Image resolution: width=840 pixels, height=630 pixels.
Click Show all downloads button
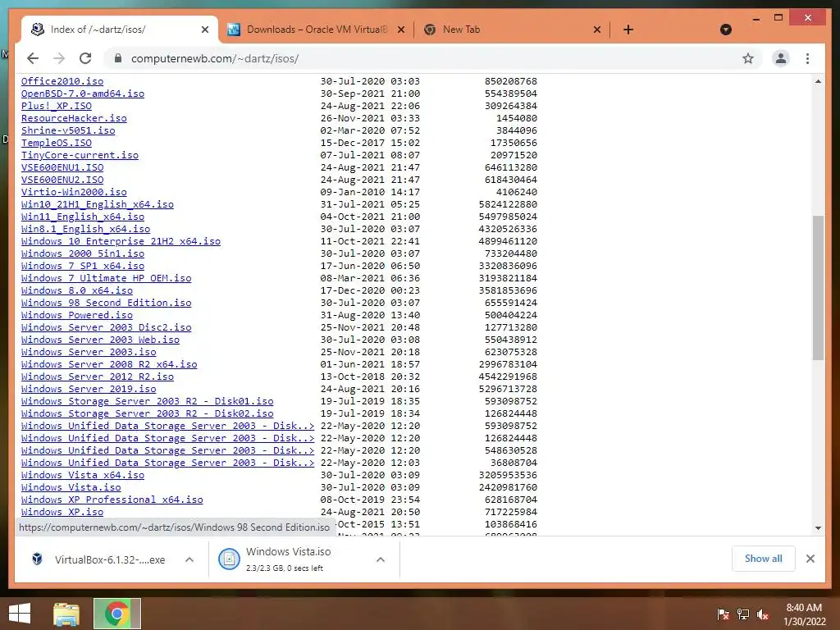click(x=764, y=559)
